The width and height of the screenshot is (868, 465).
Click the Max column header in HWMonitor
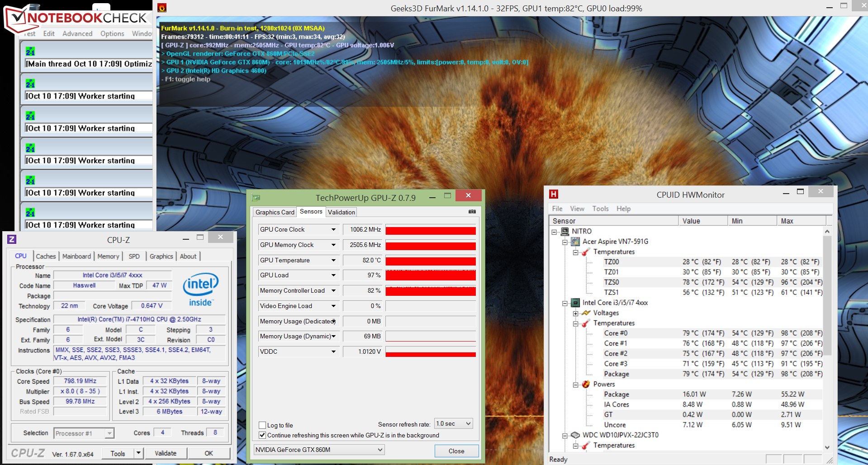802,221
